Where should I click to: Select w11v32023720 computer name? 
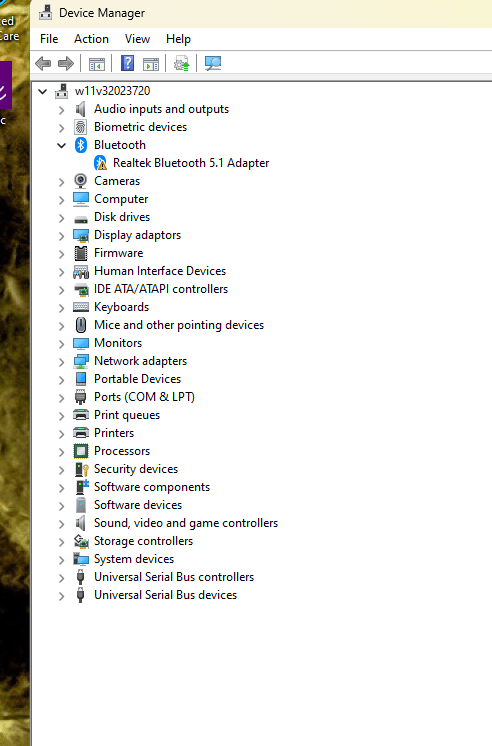pyautogui.click(x=112, y=91)
